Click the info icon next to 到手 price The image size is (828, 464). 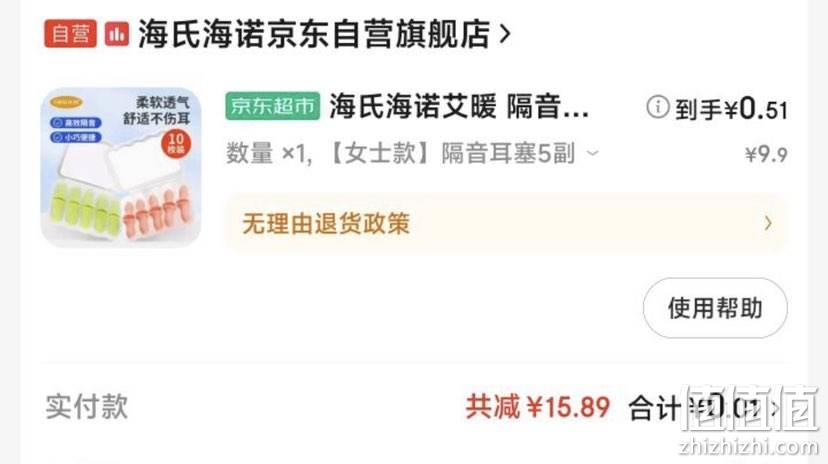point(657,107)
